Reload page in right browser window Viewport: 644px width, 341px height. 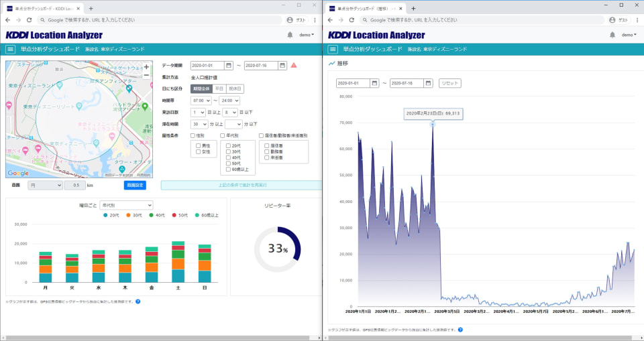coord(352,19)
